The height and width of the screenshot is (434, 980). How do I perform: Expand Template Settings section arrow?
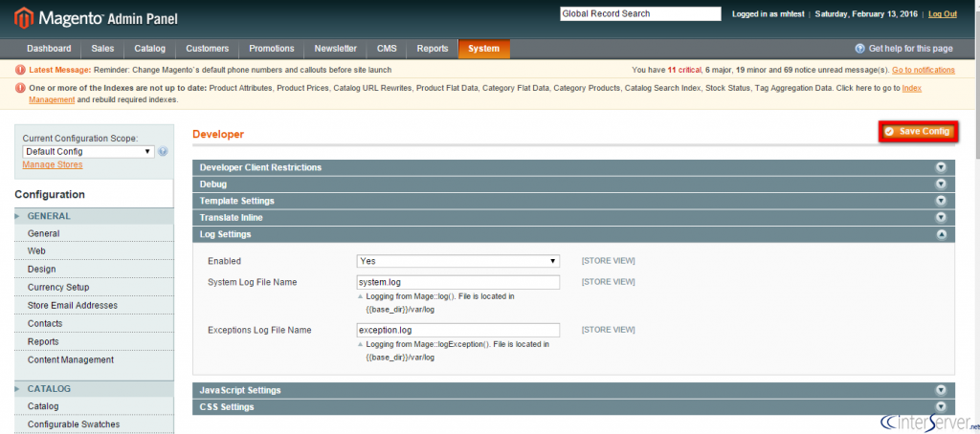click(x=942, y=201)
